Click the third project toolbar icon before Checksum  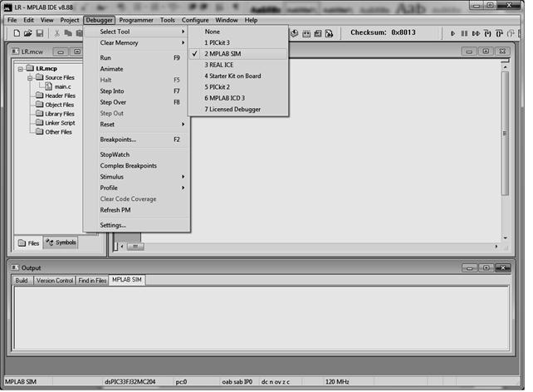pyautogui.click(x=318, y=34)
